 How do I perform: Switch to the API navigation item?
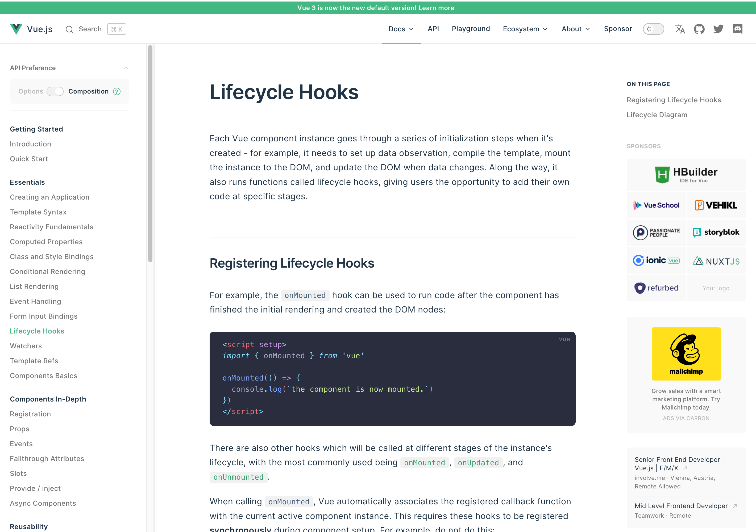(x=433, y=29)
